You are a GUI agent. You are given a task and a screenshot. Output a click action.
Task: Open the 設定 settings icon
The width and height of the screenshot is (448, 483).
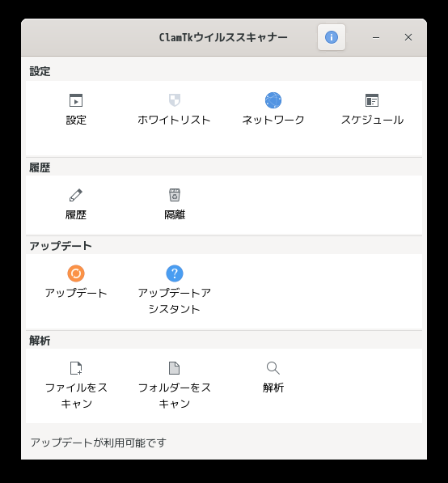click(x=76, y=100)
